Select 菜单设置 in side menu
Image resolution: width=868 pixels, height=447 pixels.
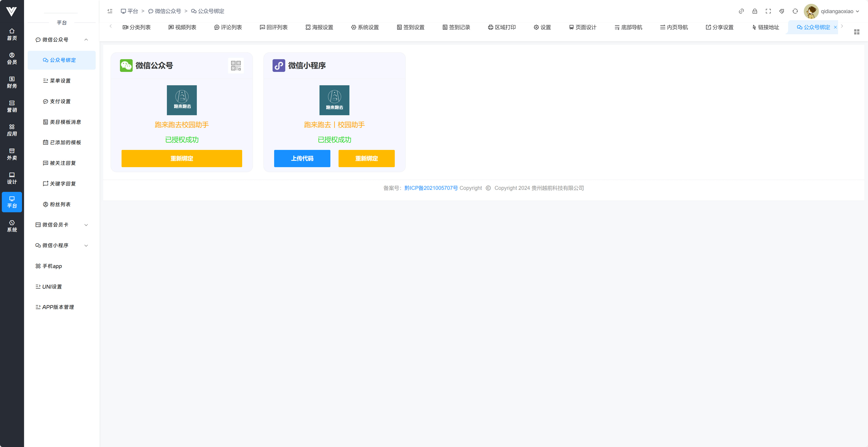[x=60, y=81]
